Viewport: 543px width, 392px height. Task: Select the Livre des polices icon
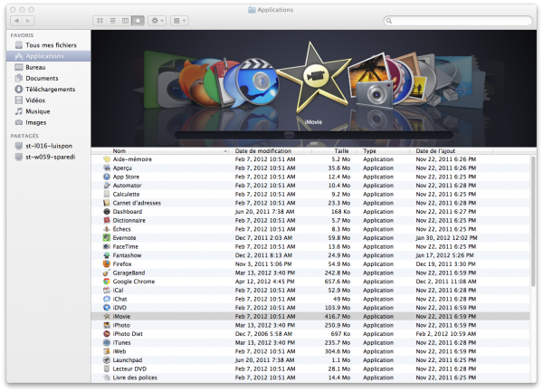[107, 378]
